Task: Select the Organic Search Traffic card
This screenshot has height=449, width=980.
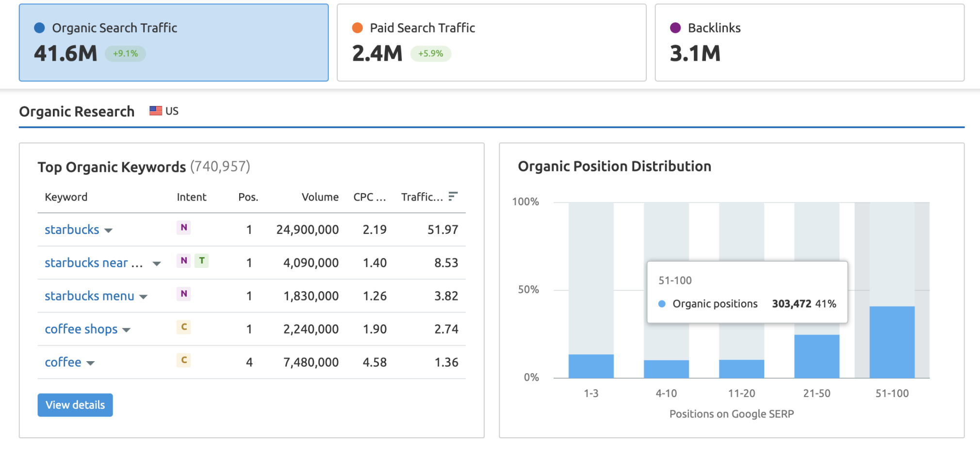Action: [x=174, y=43]
